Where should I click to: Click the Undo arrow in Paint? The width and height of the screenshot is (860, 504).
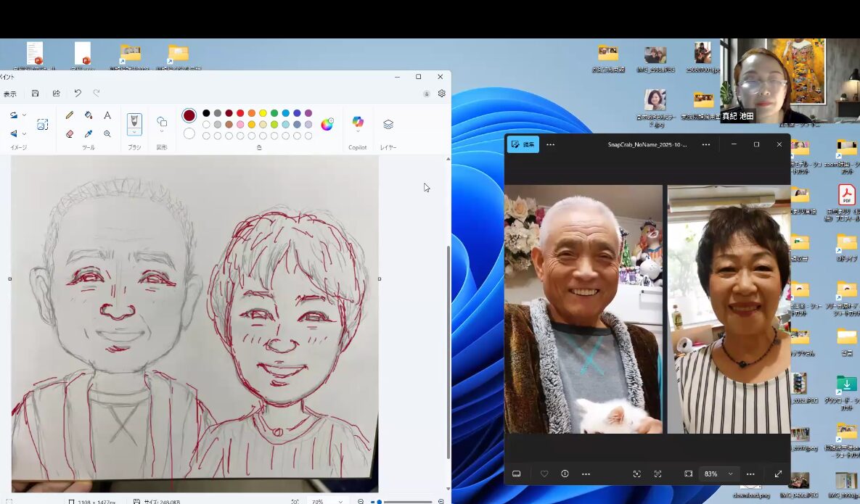(x=78, y=94)
